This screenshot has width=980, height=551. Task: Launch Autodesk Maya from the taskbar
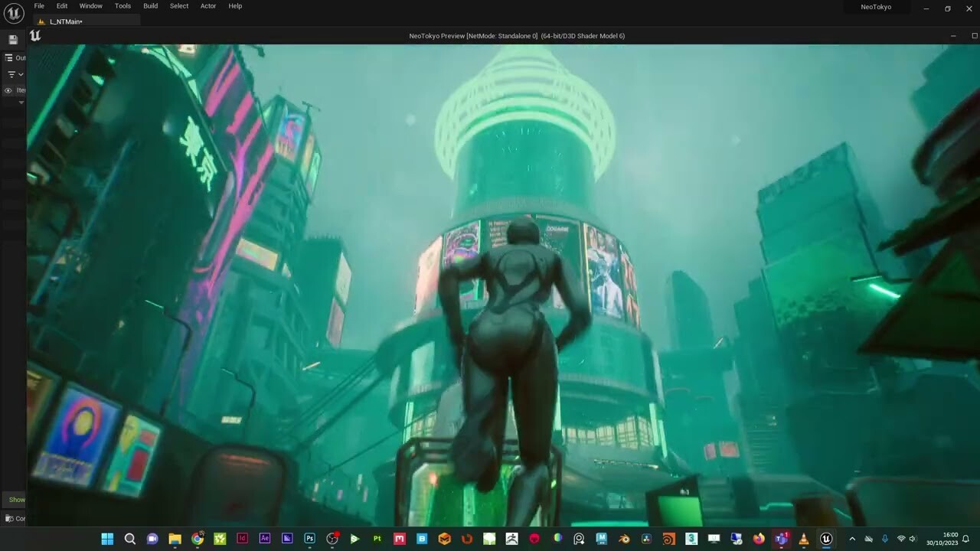point(602,539)
